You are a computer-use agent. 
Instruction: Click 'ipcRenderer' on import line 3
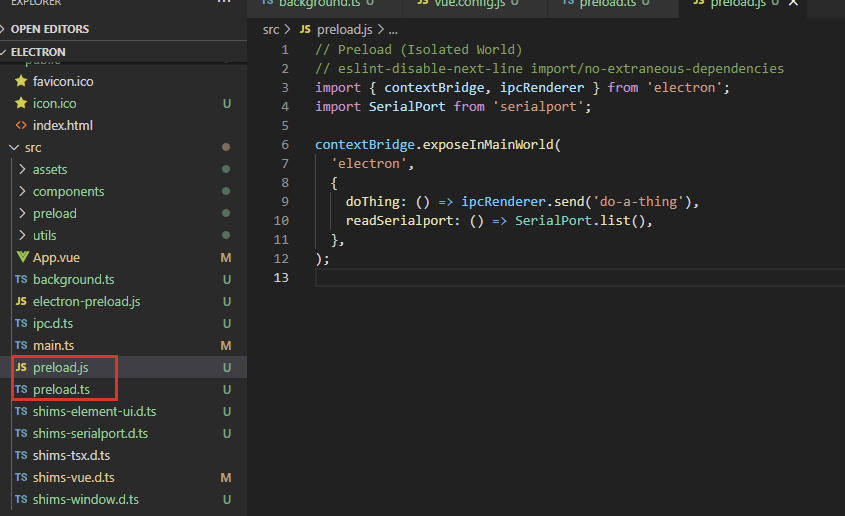542,88
